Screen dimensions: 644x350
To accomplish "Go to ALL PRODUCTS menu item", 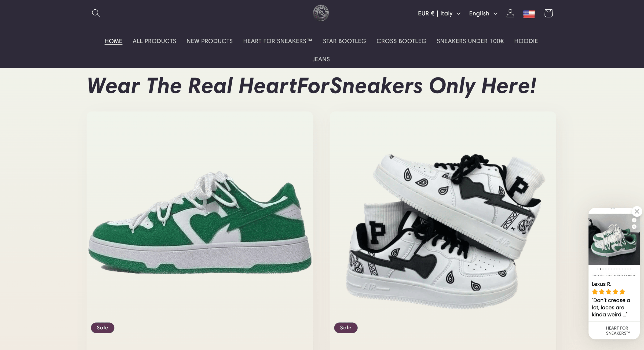I will pos(154,41).
